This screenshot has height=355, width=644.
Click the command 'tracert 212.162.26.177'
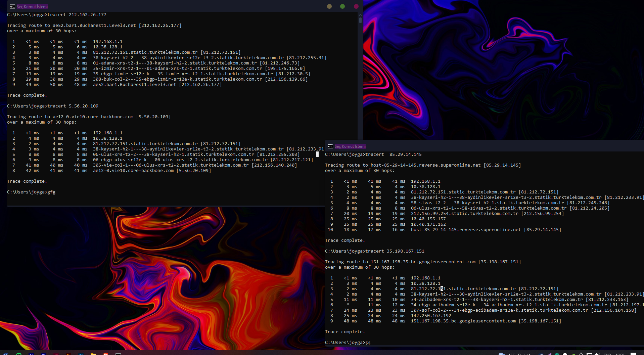tap(77, 15)
